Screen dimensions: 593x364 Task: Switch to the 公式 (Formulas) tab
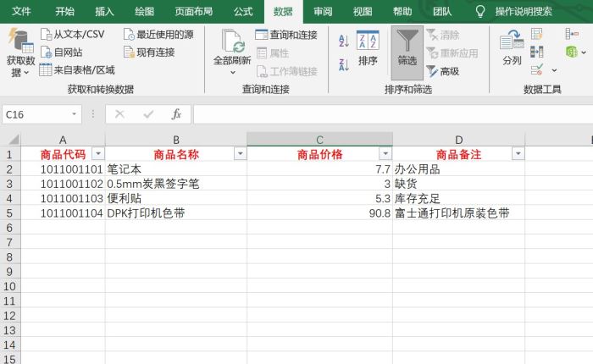click(x=243, y=11)
